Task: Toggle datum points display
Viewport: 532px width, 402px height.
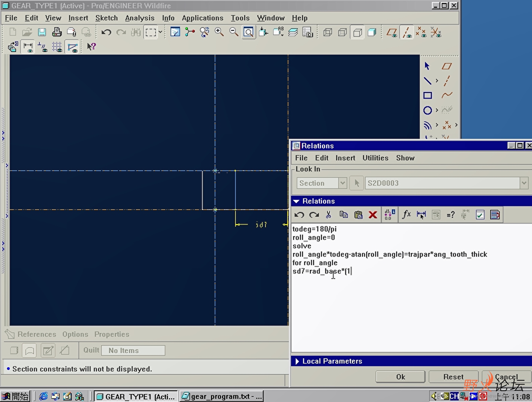Action: 421,32
